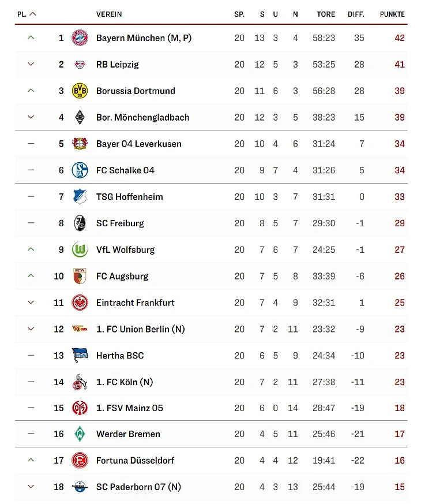
Task: Sort standings by PUNKTE column header
Action: pos(392,14)
